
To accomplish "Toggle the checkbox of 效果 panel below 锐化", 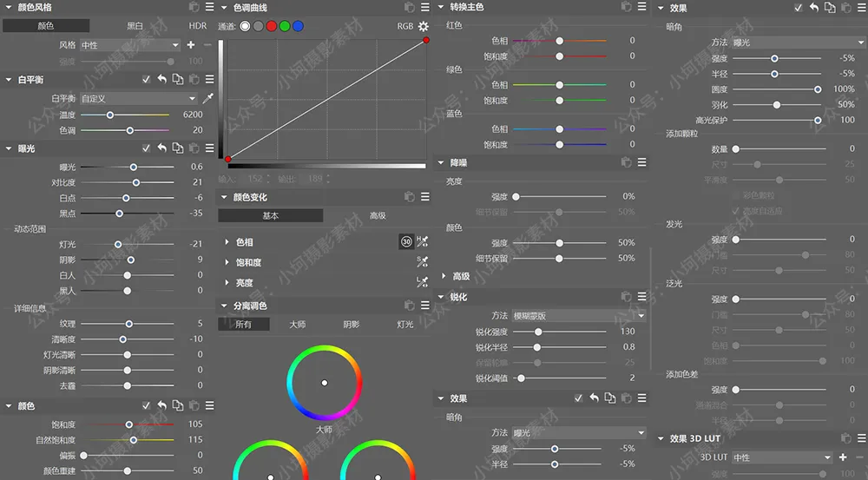I will point(578,398).
